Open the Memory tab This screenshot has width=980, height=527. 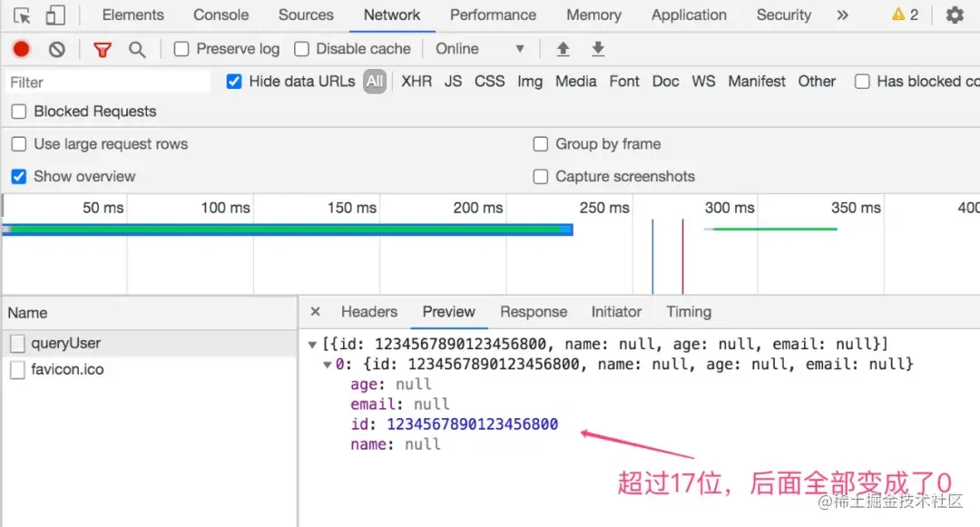[x=593, y=15]
